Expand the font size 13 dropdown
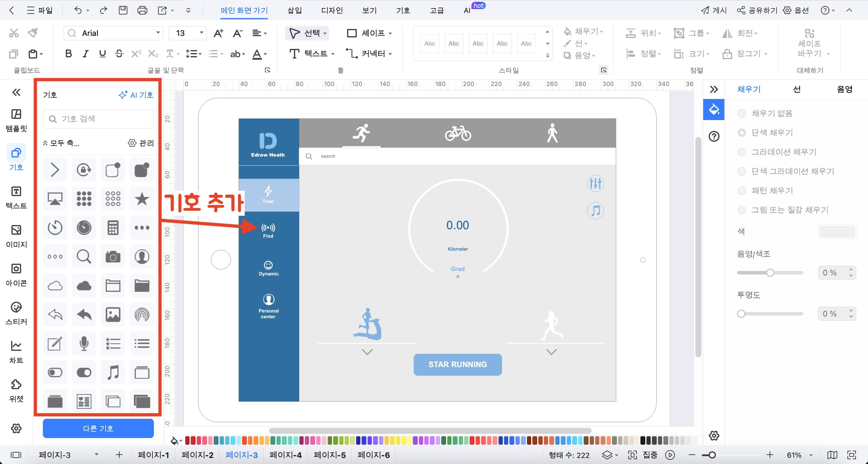 [201, 33]
